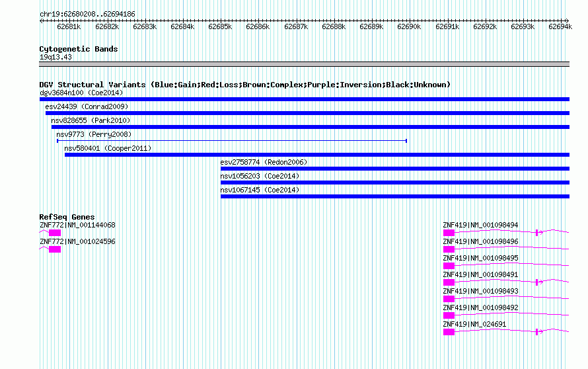Click the dgv3684n100 (Coe2014) variant bar
The width and height of the screenshot is (588, 369).
[305, 99]
